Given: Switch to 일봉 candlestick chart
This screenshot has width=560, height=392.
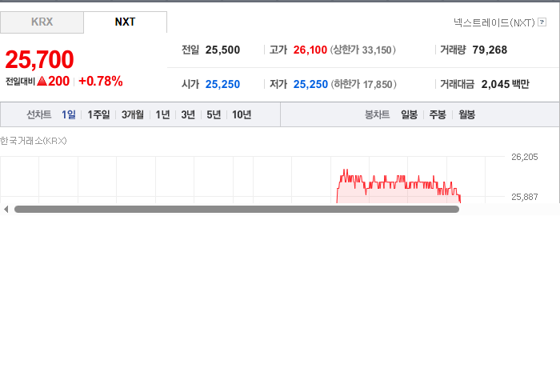Looking at the screenshot, I should click(x=410, y=114).
